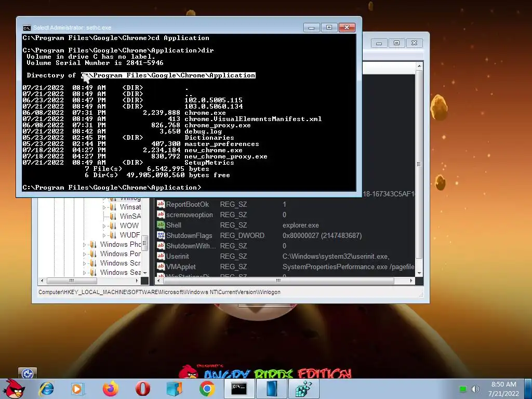Screen dimensions: 532x399
Task: Click left arrow of tree horizontal scrollbar
Action: (42, 281)
